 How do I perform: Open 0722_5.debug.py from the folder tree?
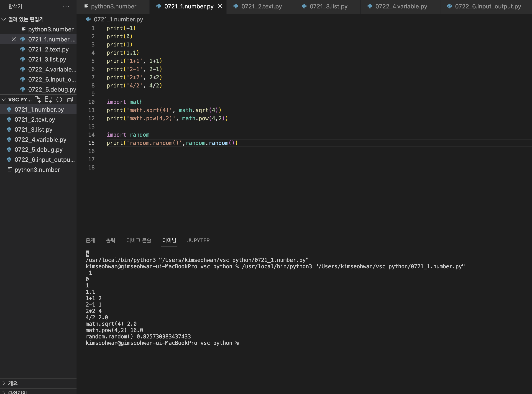[x=38, y=150]
